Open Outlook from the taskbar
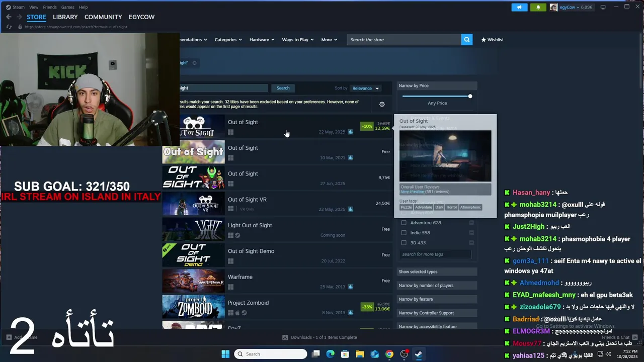This screenshot has width=644, height=362. tap(374, 354)
